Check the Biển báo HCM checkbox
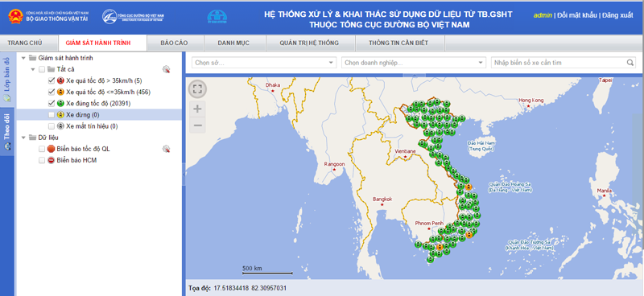Image resolution: width=644 pixels, height=296 pixels. [x=42, y=161]
